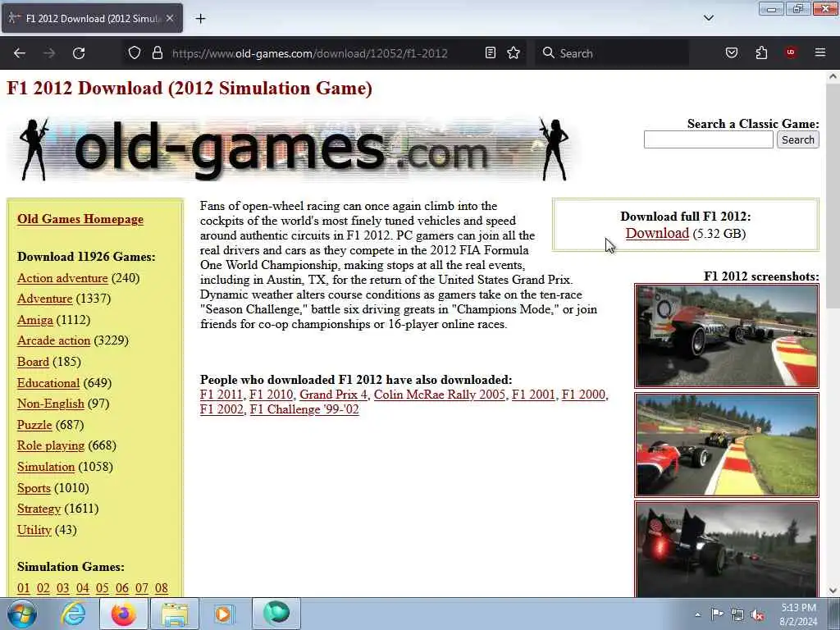Close the F1 2012 Download tab

170,18
